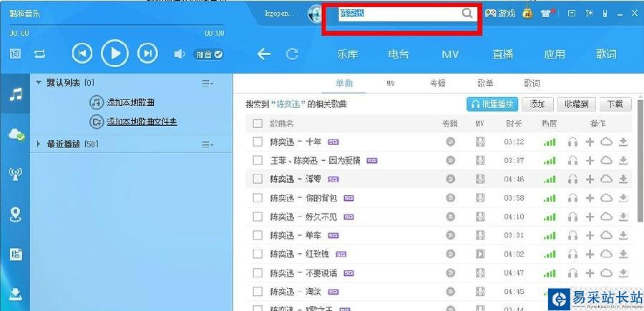This screenshot has height=311, width=644.
Task: Collapse the default list
Action: 39,82
